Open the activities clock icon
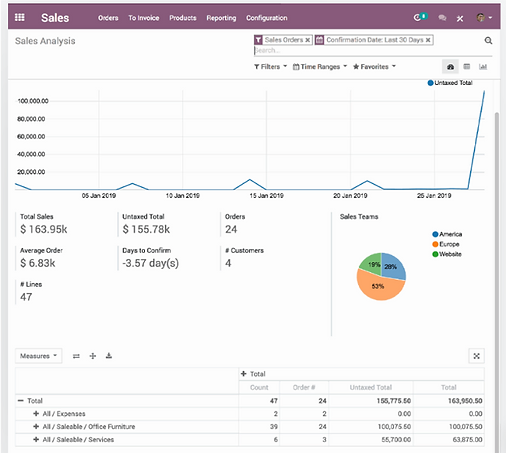 pyautogui.click(x=417, y=18)
